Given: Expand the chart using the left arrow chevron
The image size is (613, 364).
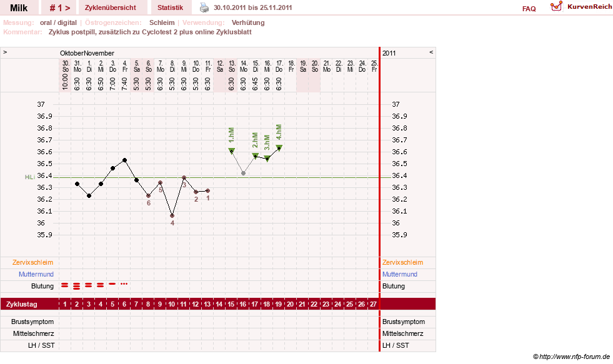Looking at the screenshot, I should click(5, 52).
